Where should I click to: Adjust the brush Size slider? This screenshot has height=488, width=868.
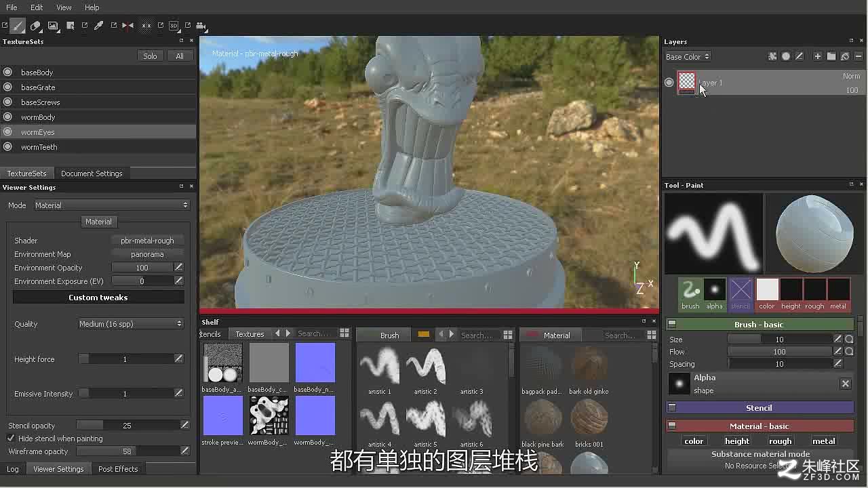click(x=779, y=339)
